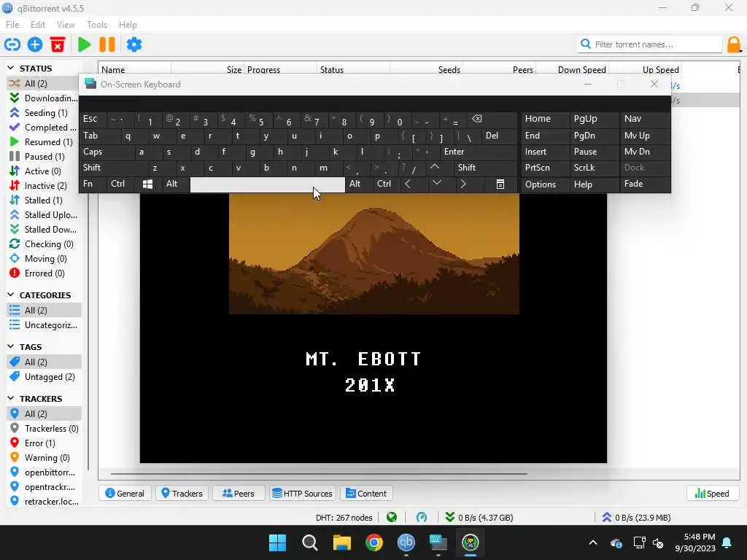Click the Uncategorized category filter
Viewport: 747px width, 560px height.
[x=43, y=325]
